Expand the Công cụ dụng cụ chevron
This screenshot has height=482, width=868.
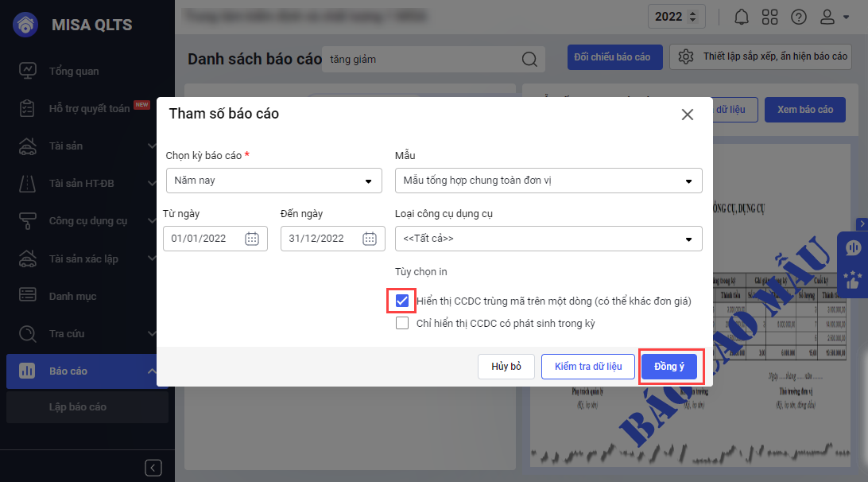pyautogui.click(x=152, y=220)
